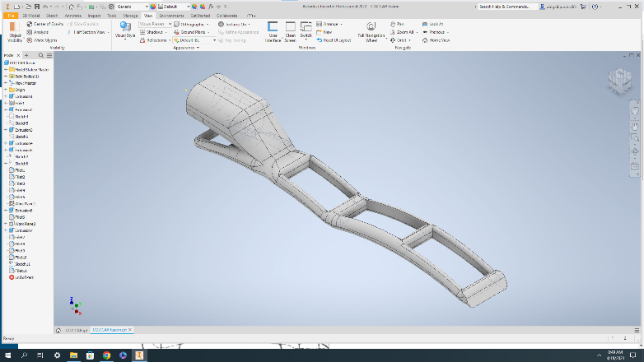
Task: Click the fx parameters icon
Action: [x=211, y=7]
